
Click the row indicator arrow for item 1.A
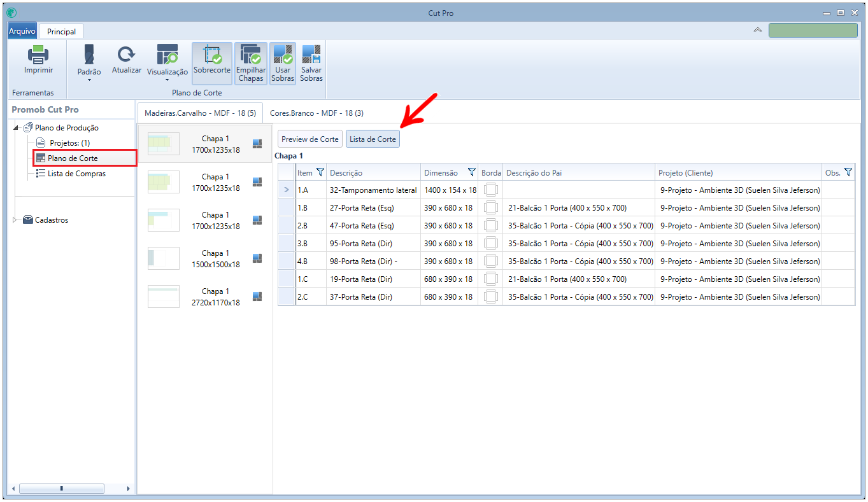coord(287,190)
